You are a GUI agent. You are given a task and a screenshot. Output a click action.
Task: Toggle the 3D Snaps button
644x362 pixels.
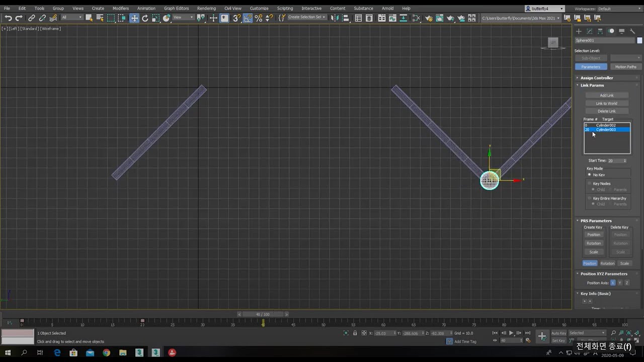tap(236, 18)
